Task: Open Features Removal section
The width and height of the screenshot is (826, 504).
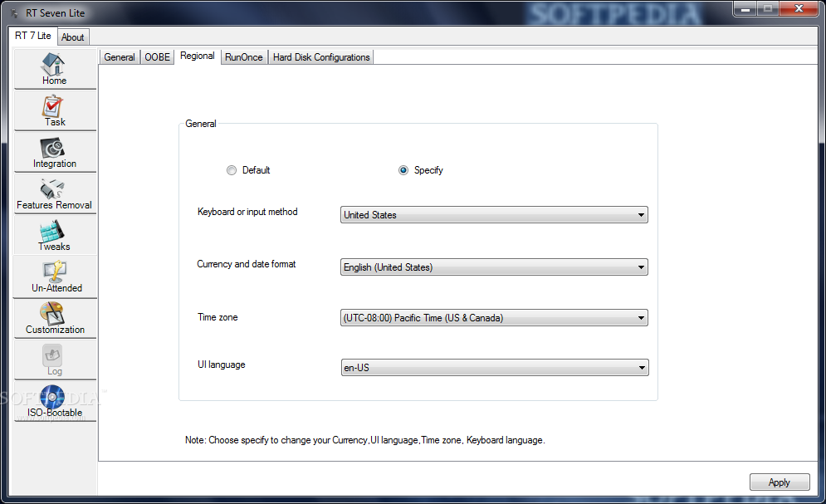Action: click(55, 193)
